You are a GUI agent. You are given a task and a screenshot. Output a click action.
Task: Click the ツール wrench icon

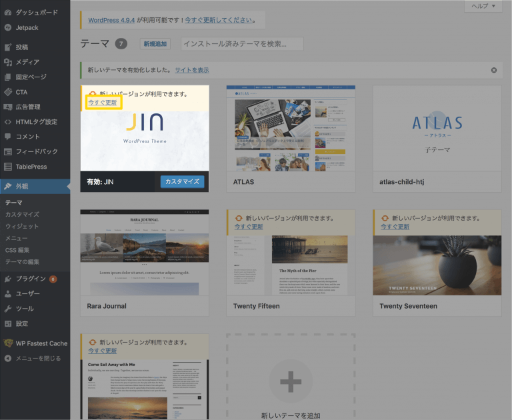tap(8, 309)
